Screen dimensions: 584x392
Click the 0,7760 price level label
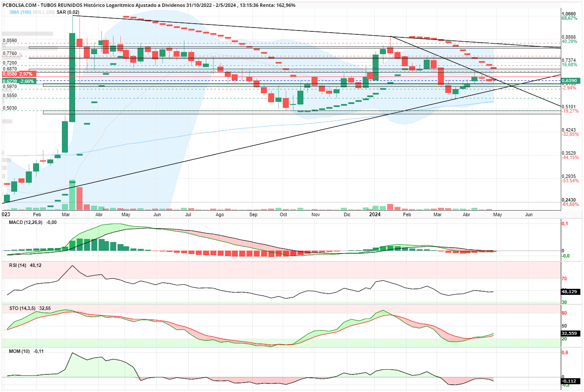click(10, 54)
